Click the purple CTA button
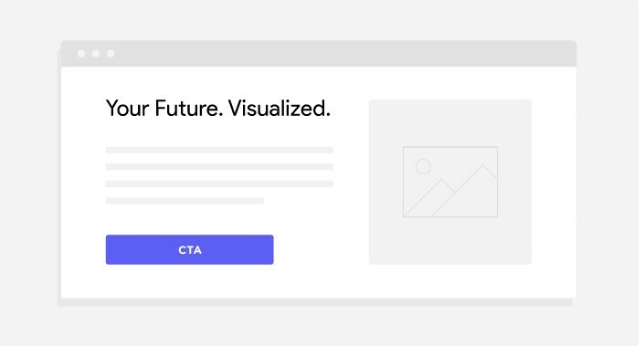644x346 pixels. click(x=189, y=249)
